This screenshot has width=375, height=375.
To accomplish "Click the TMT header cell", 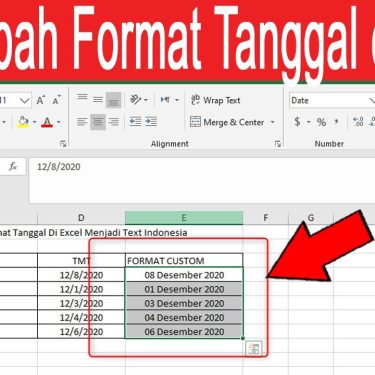I will tap(81, 261).
